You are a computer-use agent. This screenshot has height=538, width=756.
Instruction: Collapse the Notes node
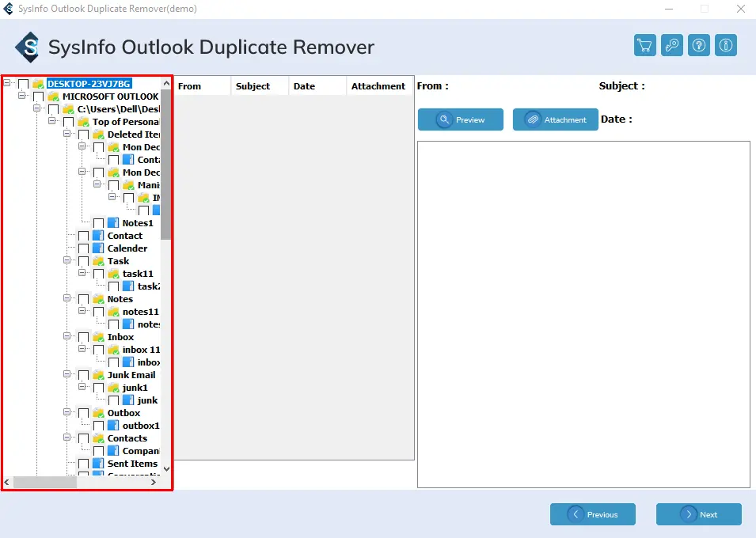tap(67, 298)
